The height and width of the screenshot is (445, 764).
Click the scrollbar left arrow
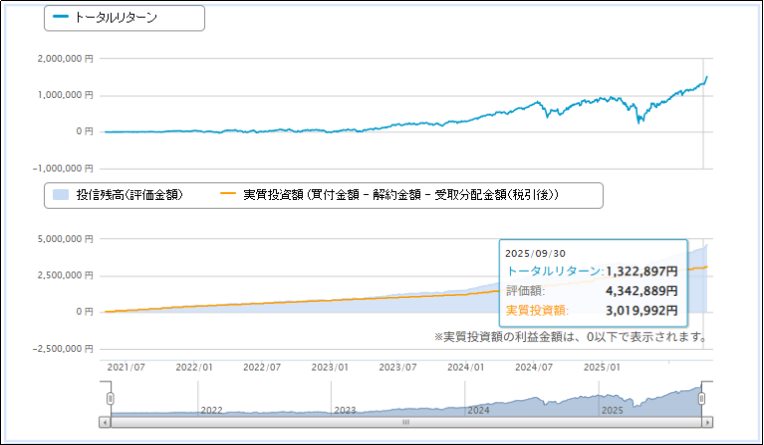[x=105, y=423]
